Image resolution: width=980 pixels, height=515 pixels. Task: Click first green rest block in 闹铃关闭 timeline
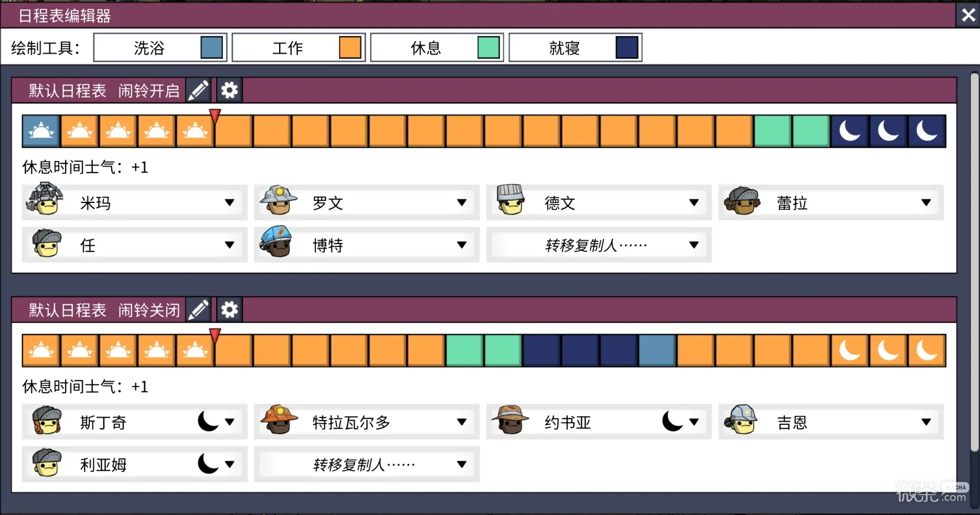click(464, 350)
